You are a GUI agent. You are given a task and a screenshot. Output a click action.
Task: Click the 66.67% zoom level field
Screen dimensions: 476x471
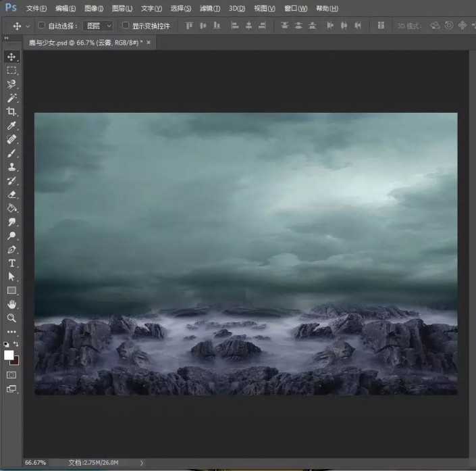36,463
